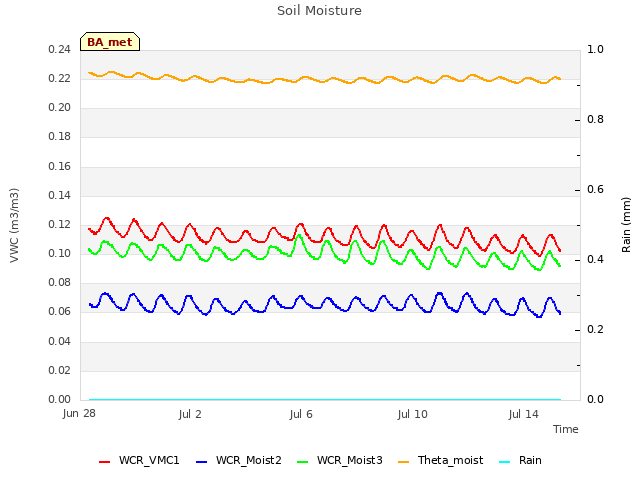Toggle WCR_Moist3 series in legend
This screenshot has height=480, width=640.
click(339, 460)
